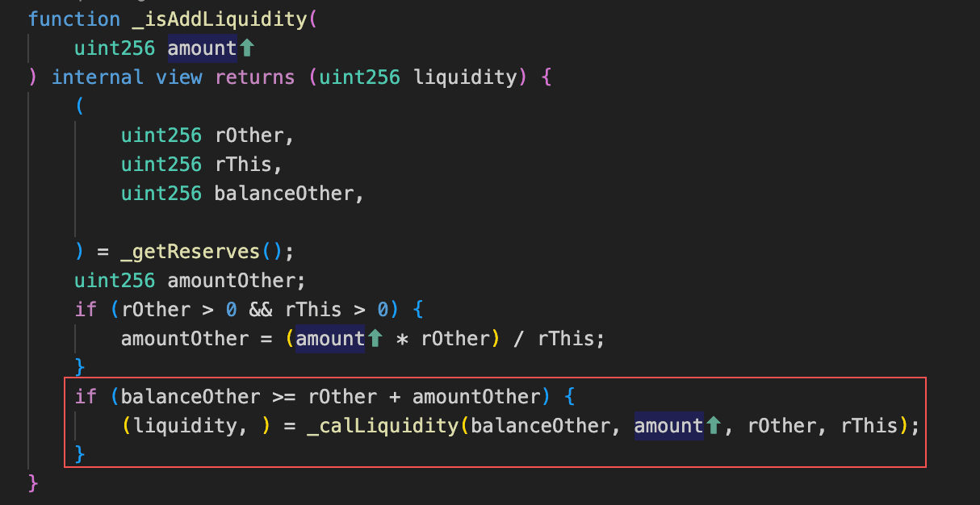Click the function keyword on the first line

(x=74, y=19)
